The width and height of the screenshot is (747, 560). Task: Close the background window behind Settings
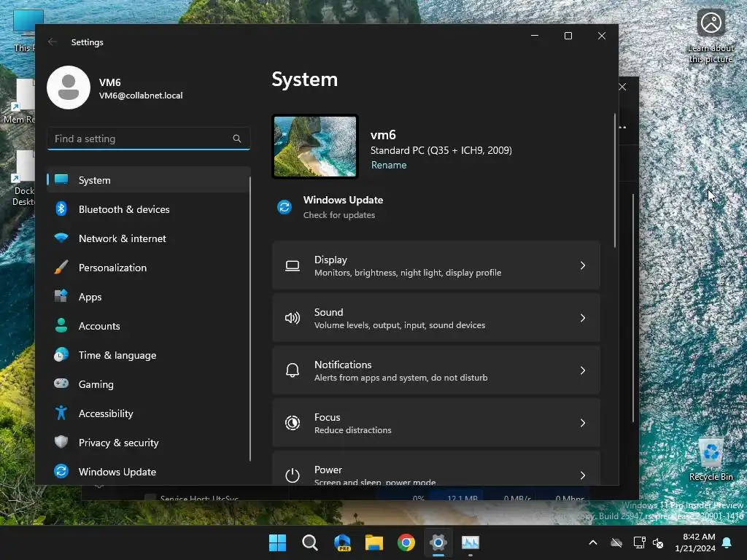click(x=623, y=87)
